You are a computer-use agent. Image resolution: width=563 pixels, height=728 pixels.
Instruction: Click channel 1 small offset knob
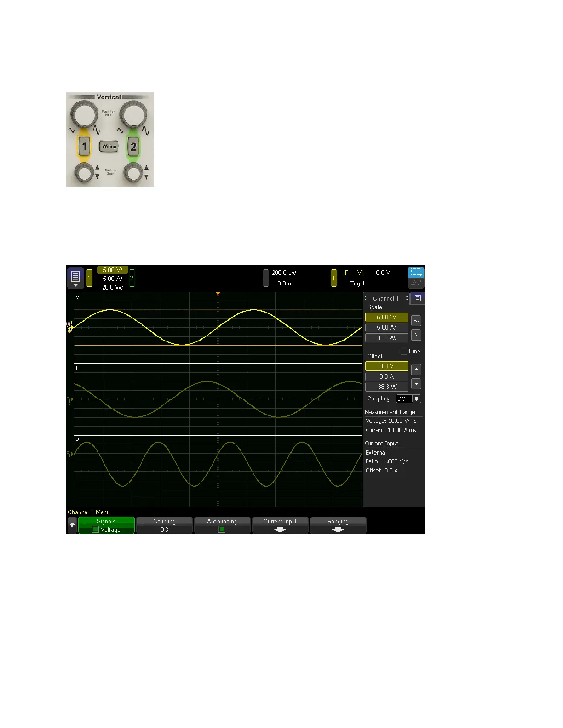(84, 173)
